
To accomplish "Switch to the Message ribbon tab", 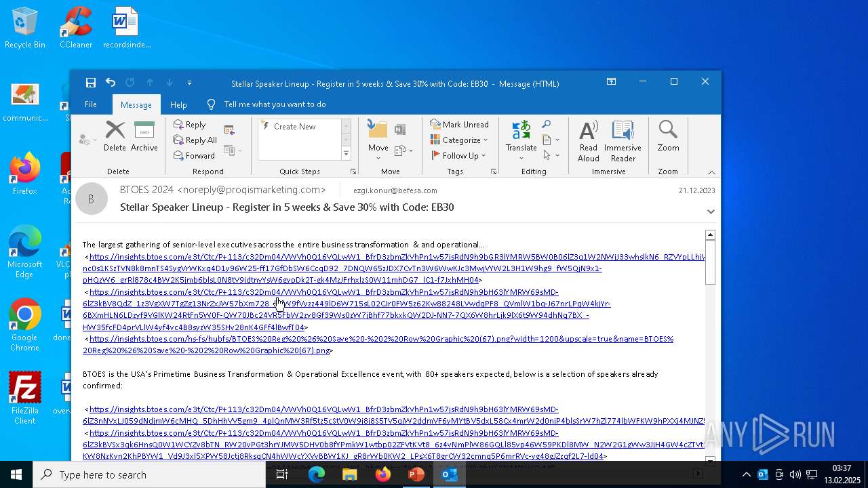I will [136, 105].
